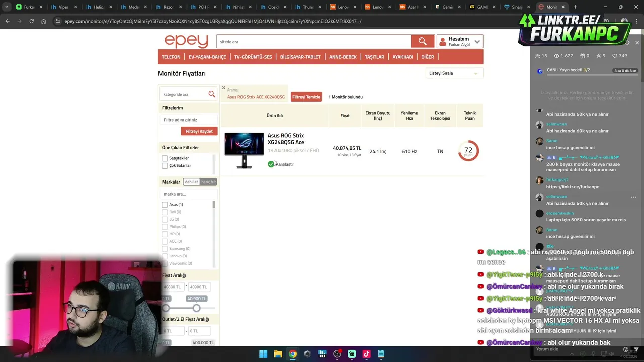The width and height of the screenshot is (644, 362).
Task: Open browser home page icon
Action: coord(44,21)
